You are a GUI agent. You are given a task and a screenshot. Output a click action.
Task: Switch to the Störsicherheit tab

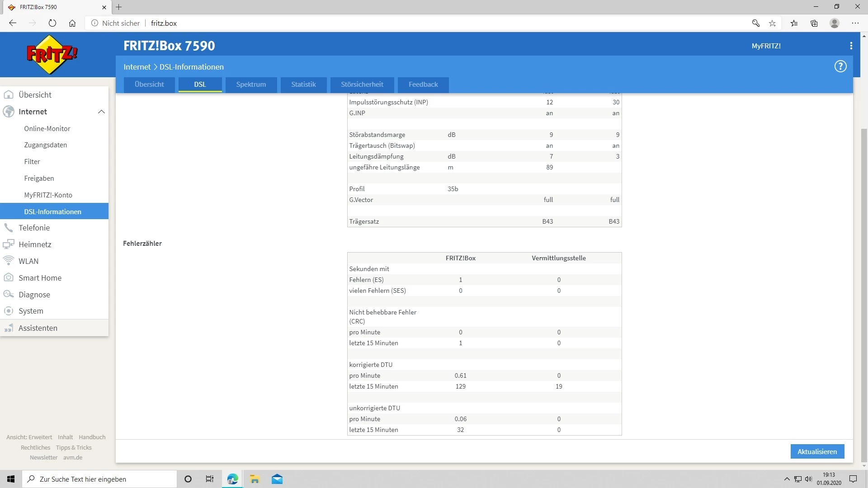[362, 84]
